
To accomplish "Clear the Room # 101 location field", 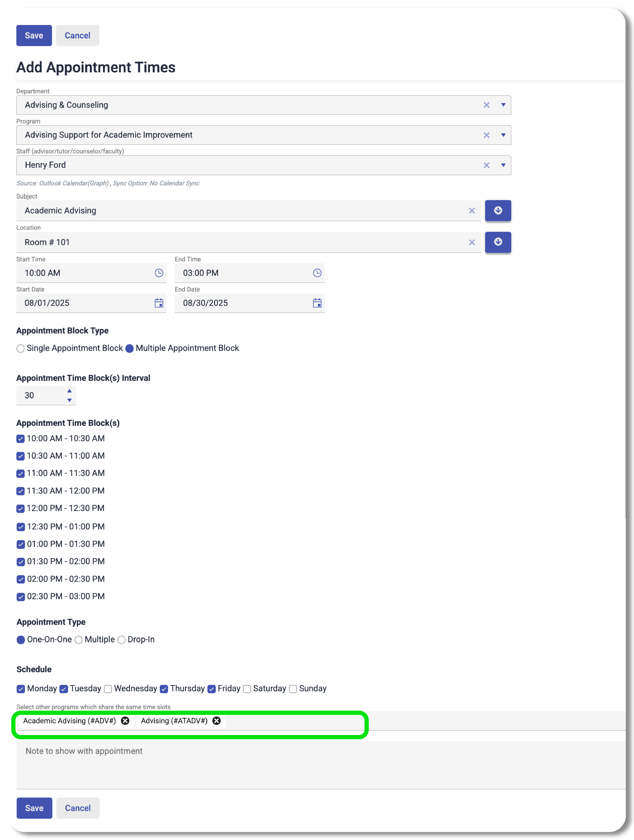I will click(472, 242).
